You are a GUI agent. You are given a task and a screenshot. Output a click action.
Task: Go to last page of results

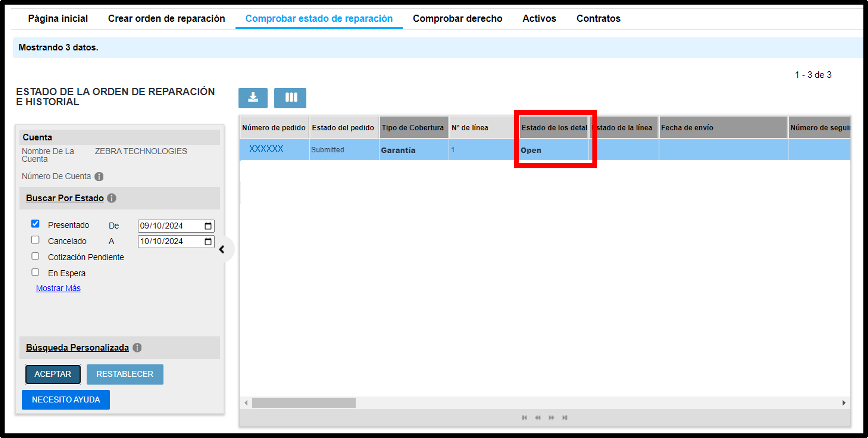pyautogui.click(x=565, y=417)
